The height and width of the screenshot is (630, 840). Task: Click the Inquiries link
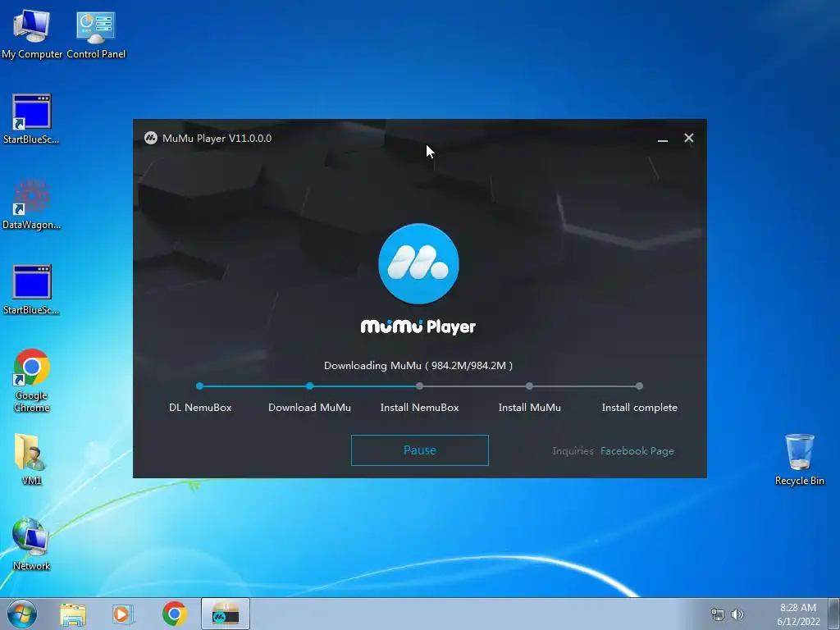[573, 451]
